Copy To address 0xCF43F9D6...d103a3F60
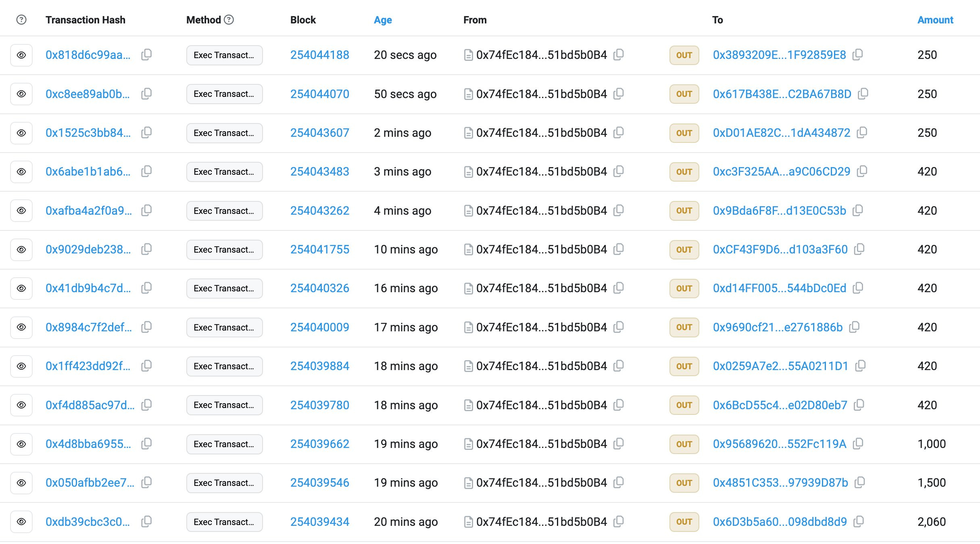 [x=859, y=249]
